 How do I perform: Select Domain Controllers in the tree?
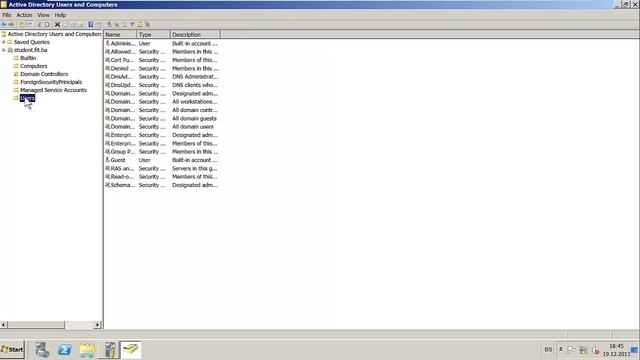44,74
